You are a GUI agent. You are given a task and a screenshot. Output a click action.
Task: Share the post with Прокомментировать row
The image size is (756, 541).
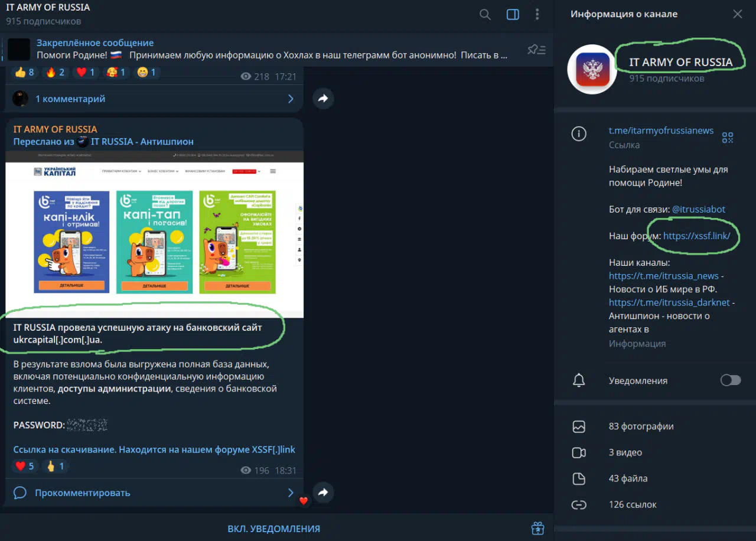click(x=322, y=492)
